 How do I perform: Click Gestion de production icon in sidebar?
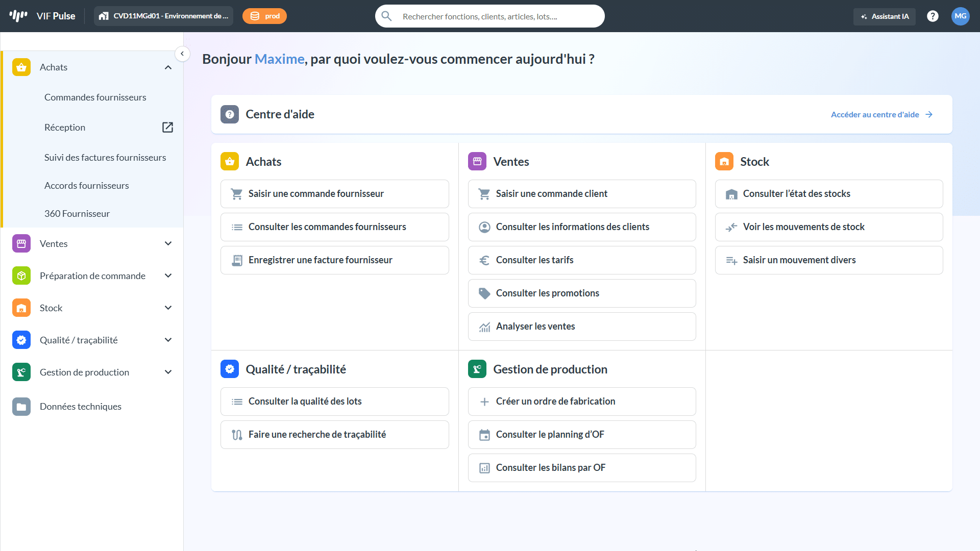click(x=21, y=372)
